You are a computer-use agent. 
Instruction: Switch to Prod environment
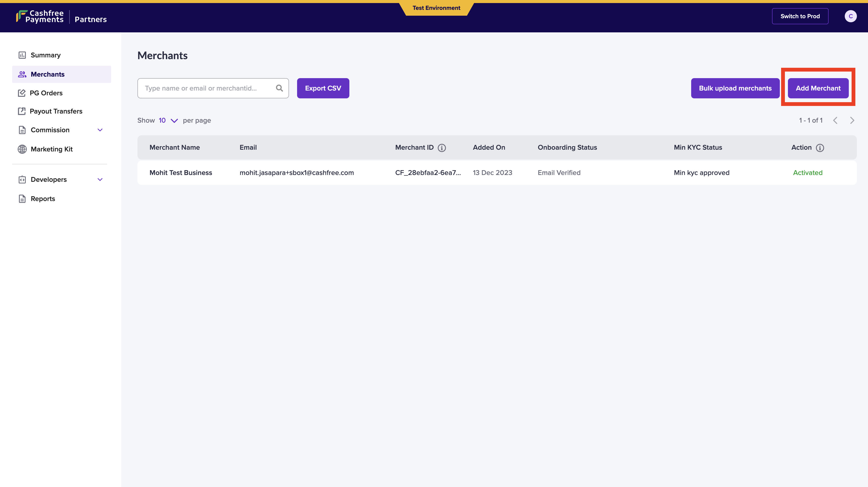coord(800,16)
